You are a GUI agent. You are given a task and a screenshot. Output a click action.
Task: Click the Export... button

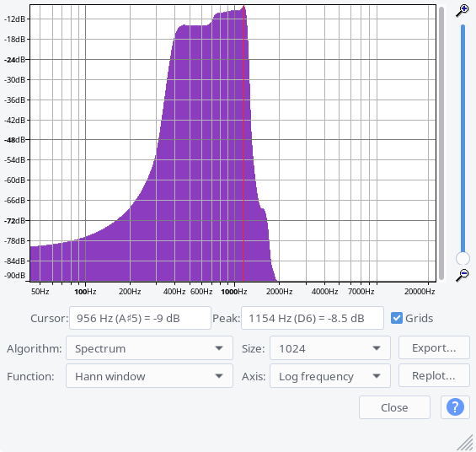(434, 347)
